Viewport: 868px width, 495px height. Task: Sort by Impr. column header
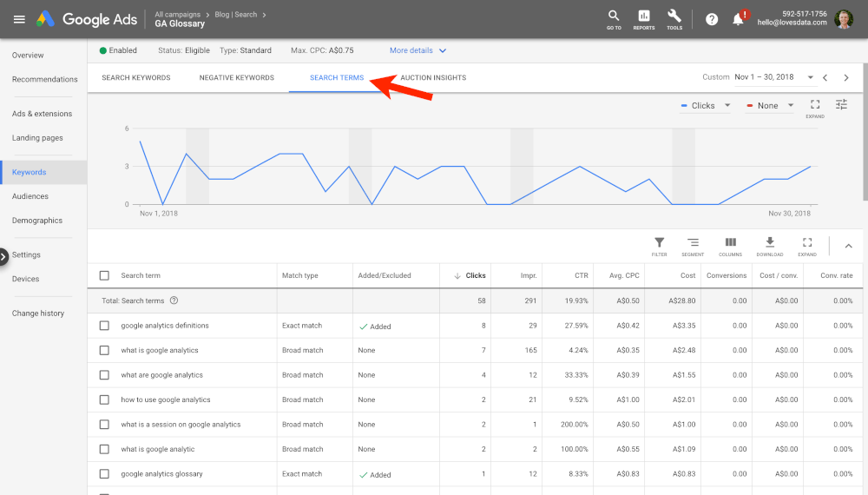coord(529,276)
